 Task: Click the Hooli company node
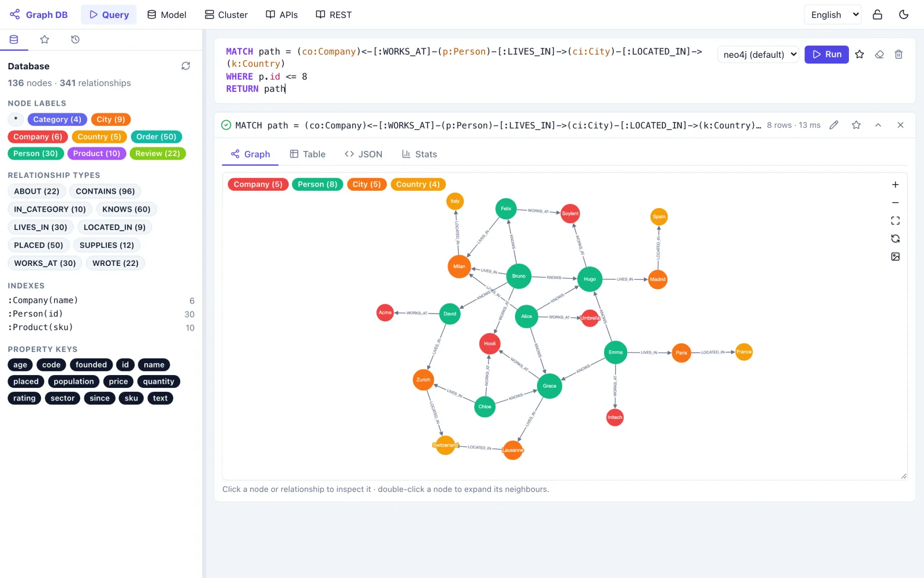[x=490, y=344]
